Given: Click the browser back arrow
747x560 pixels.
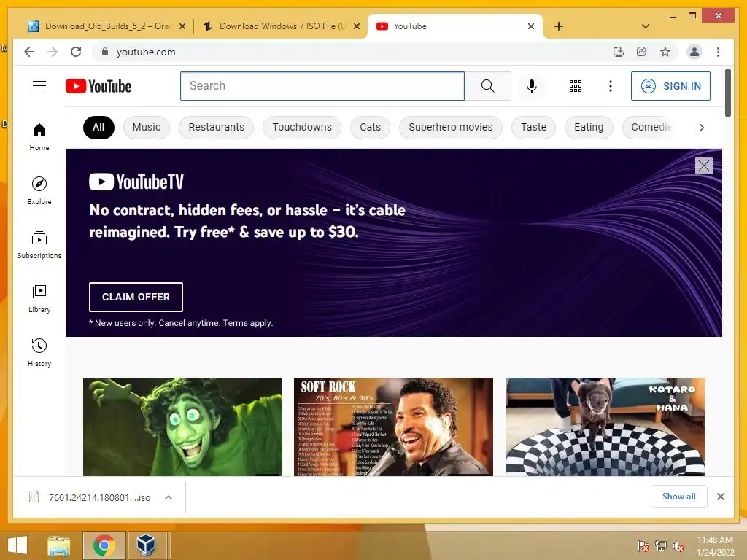Looking at the screenshot, I should tap(29, 52).
